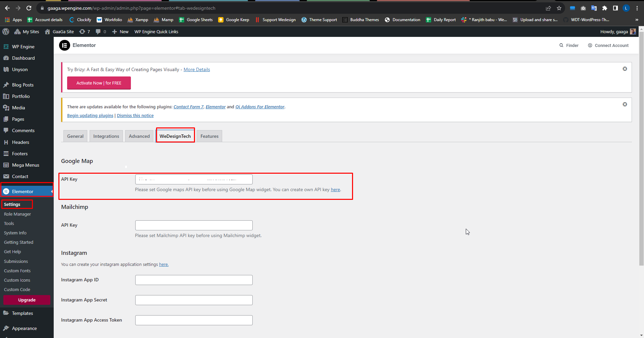Image resolution: width=644 pixels, height=338 pixels.
Task: Open the browser extensions puzzle icon
Action: (605, 8)
